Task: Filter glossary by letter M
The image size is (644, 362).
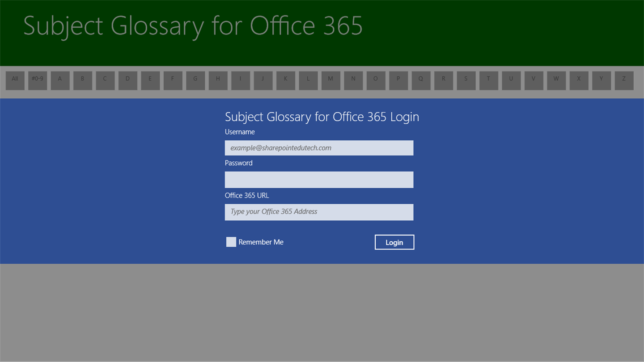Action: tap(331, 80)
